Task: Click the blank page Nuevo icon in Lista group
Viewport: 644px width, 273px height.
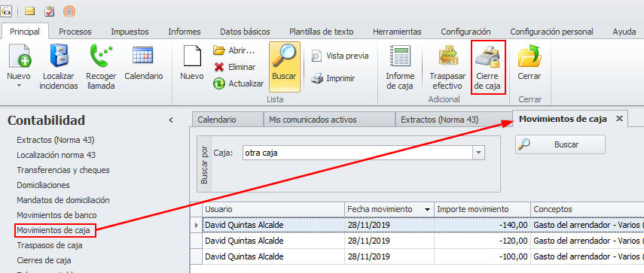Action: click(x=192, y=56)
